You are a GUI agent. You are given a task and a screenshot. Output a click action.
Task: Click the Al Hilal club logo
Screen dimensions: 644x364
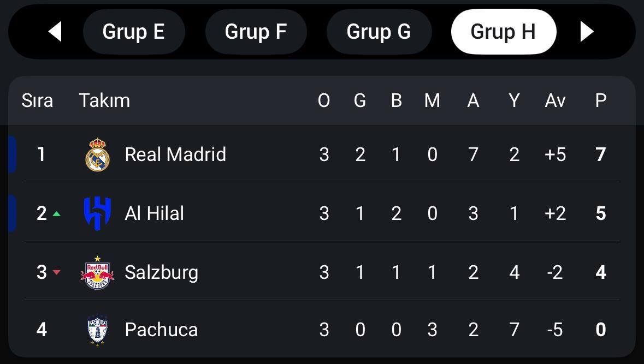pyautogui.click(x=97, y=213)
